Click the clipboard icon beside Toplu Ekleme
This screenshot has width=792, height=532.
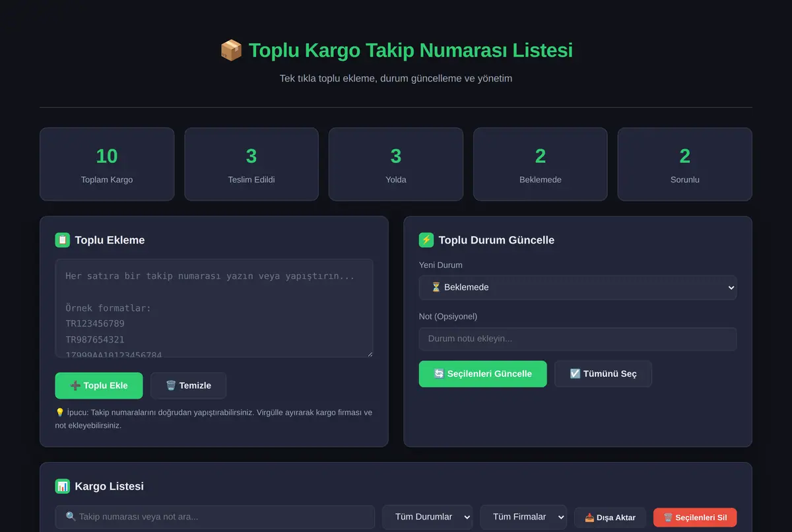[63, 240]
